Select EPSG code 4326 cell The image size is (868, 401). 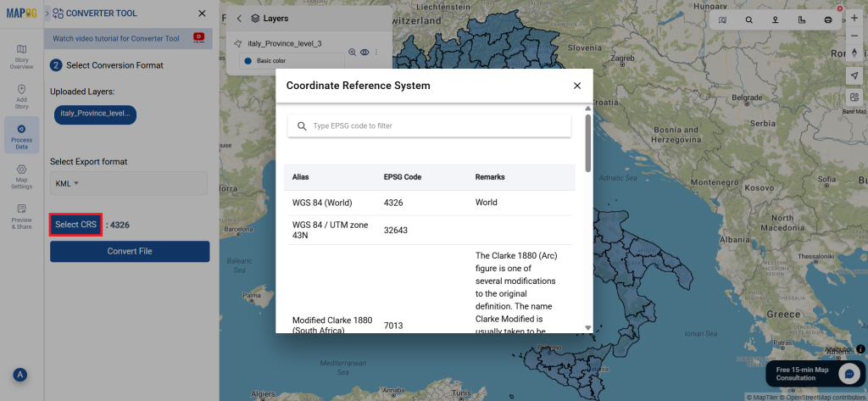393,203
